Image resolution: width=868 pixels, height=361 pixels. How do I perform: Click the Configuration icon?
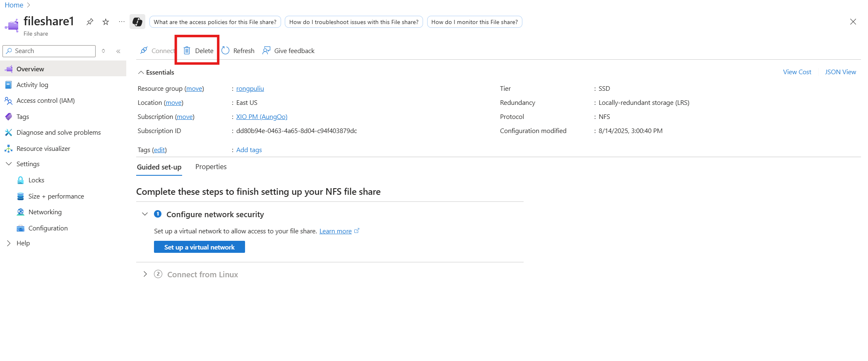[20, 228]
